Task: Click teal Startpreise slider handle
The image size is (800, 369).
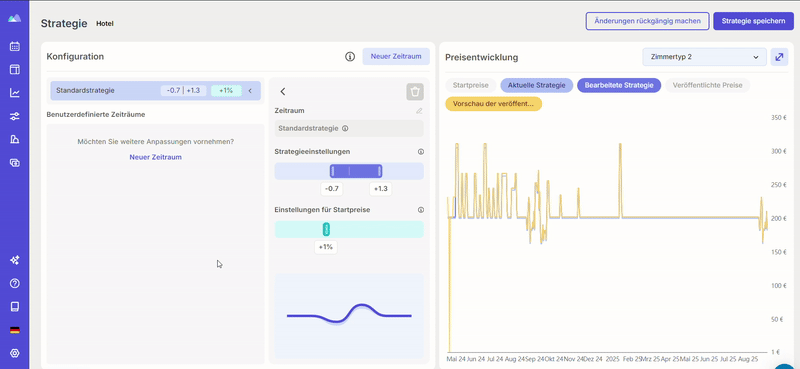Action: click(x=326, y=230)
